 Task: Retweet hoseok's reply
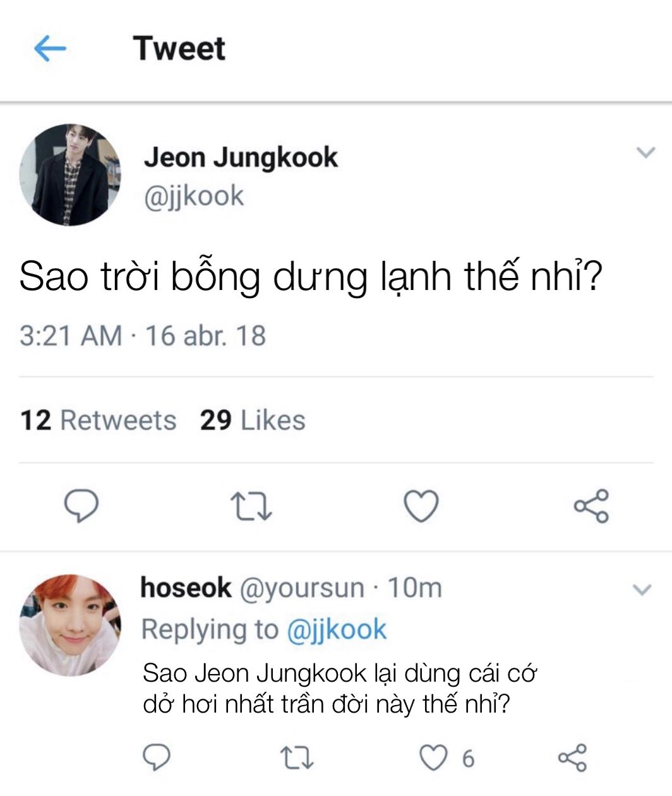[297, 757]
